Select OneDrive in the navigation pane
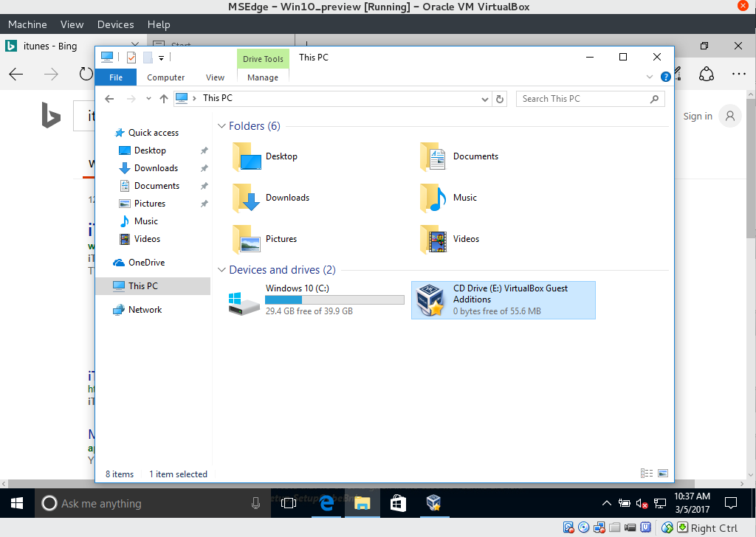This screenshot has height=537, width=756. [147, 263]
